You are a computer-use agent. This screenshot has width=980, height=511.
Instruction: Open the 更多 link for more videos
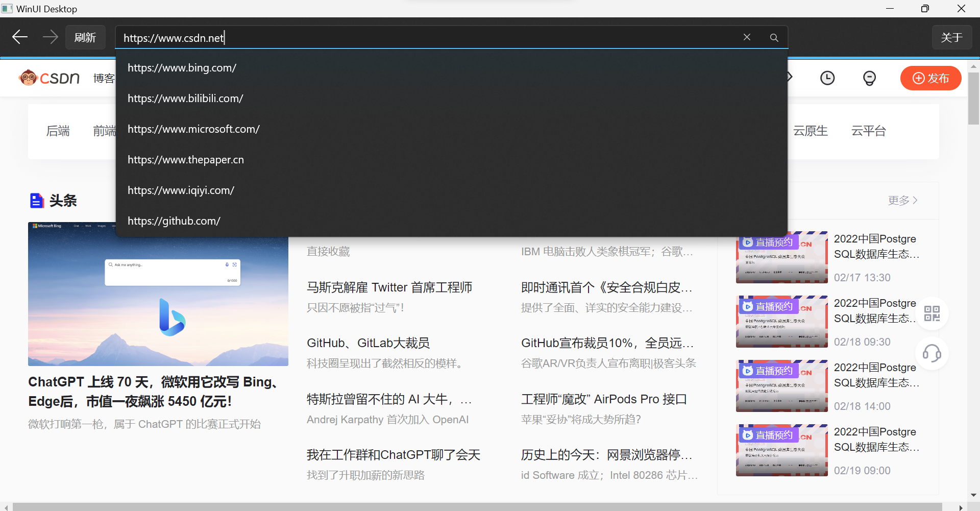click(x=900, y=200)
